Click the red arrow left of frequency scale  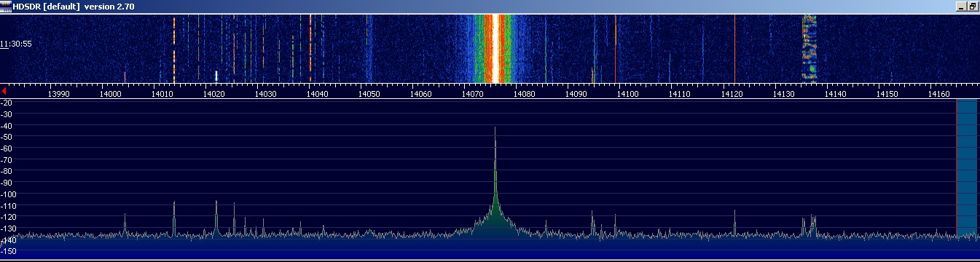5,91
